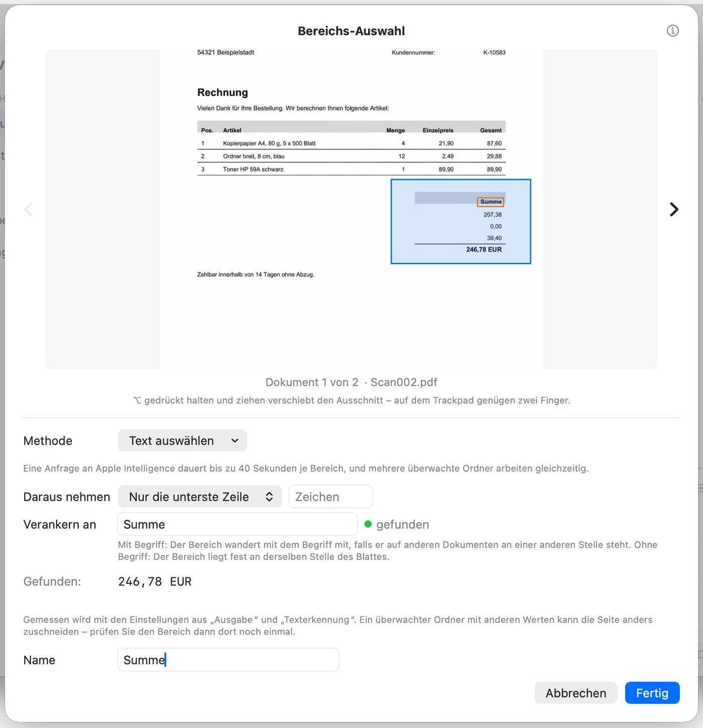Click into the Verankern an field containing Summe
The image size is (703, 728).
[237, 524]
